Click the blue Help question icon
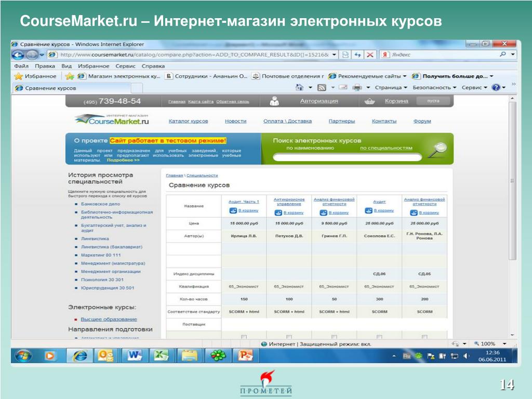Screen dimensions: 532x399 point(496,87)
